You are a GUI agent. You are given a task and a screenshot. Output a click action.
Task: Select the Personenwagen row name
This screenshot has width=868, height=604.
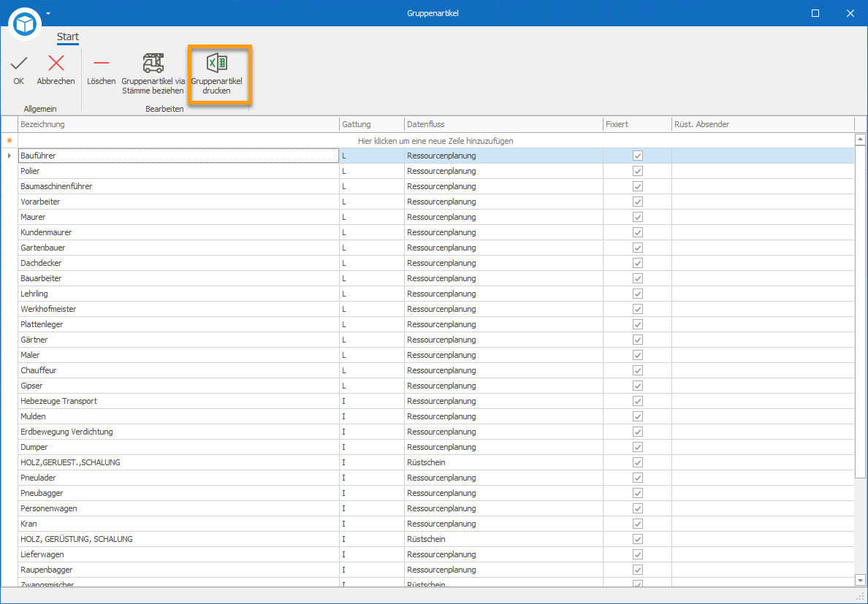(x=49, y=508)
